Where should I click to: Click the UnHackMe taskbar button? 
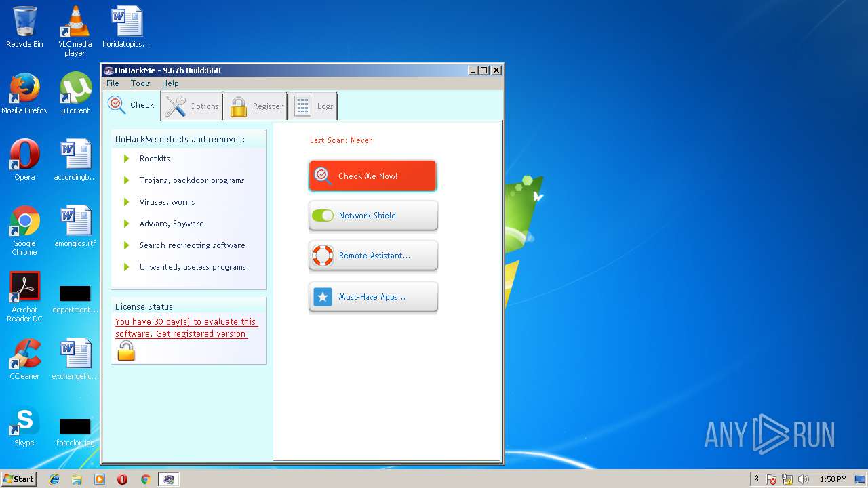[168, 479]
